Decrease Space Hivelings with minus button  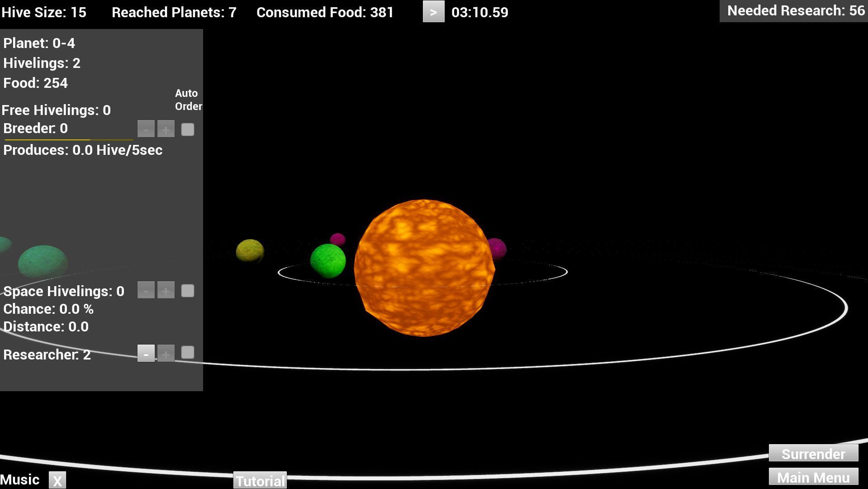click(146, 290)
